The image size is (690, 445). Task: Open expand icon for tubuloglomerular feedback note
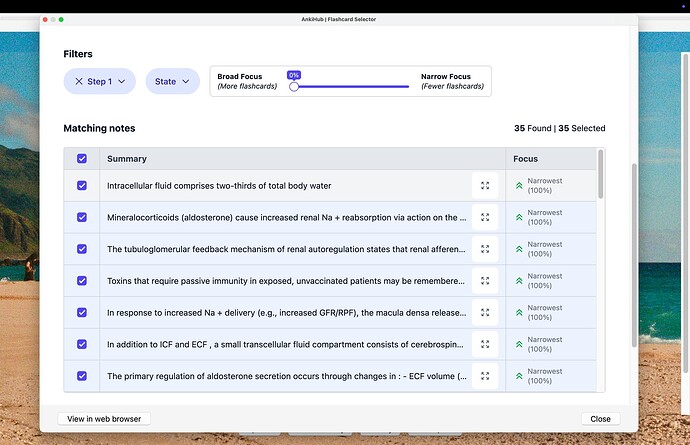pos(485,249)
